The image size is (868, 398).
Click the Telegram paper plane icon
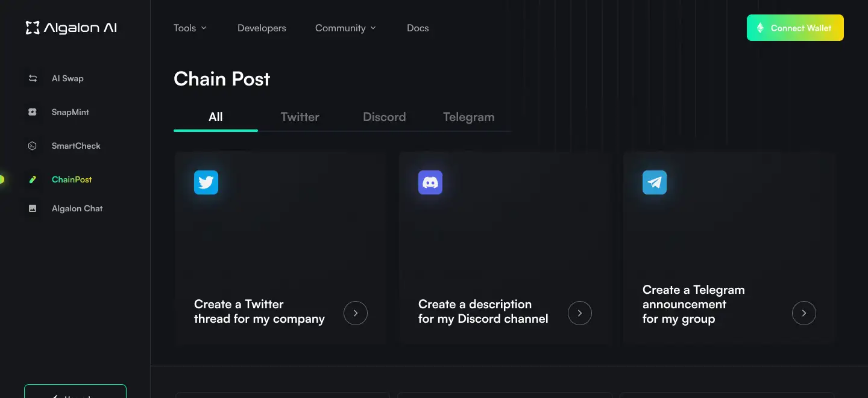[655, 182]
